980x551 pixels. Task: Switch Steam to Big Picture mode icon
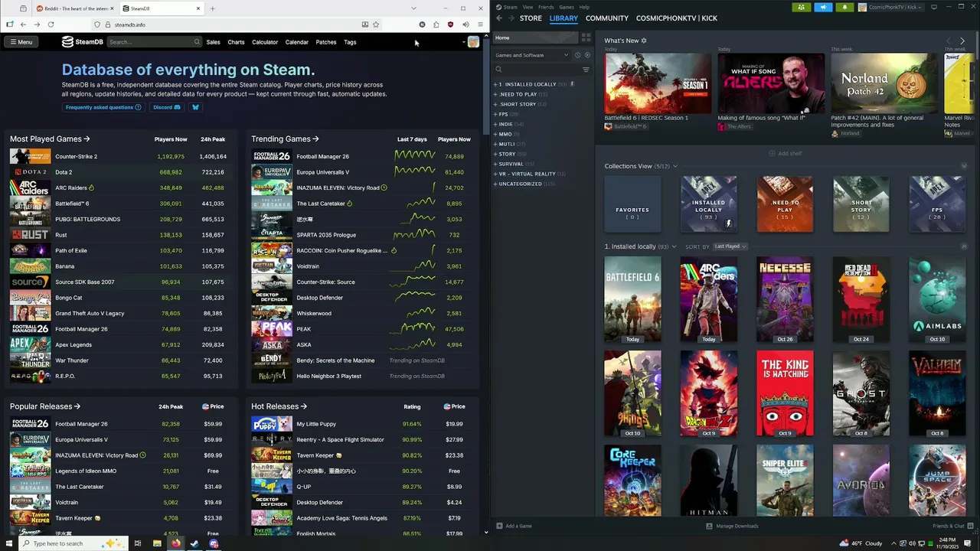pyautogui.click(x=934, y=7)
